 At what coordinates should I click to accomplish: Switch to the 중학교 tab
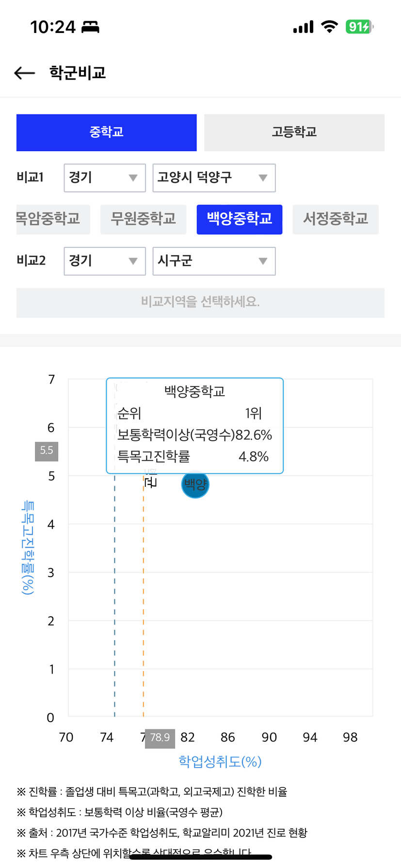(107, 132)
